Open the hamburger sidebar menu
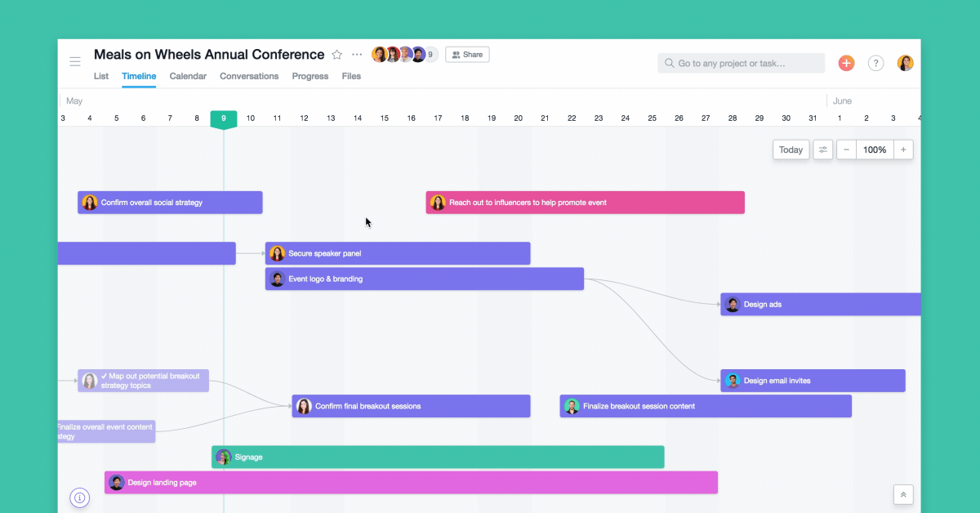 click(x=74, y=60)
